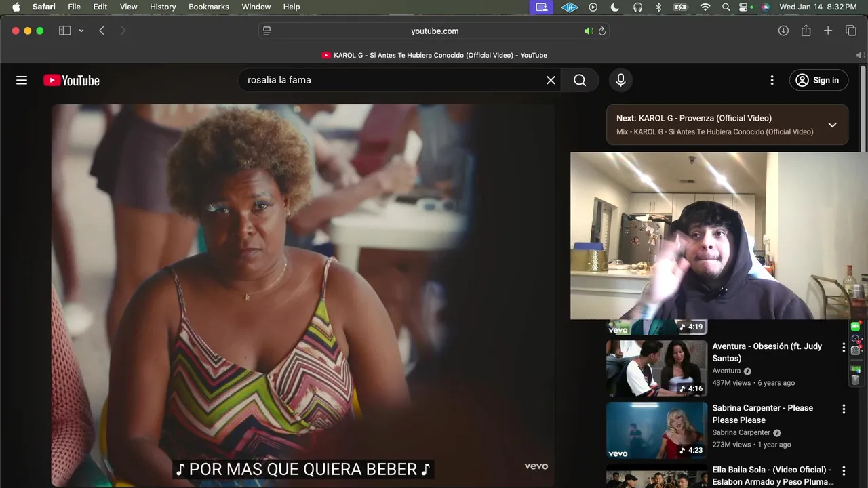This screenshot has width=868, height=488.
Task: Open the Safari menu
Action: tap(44, 7)
